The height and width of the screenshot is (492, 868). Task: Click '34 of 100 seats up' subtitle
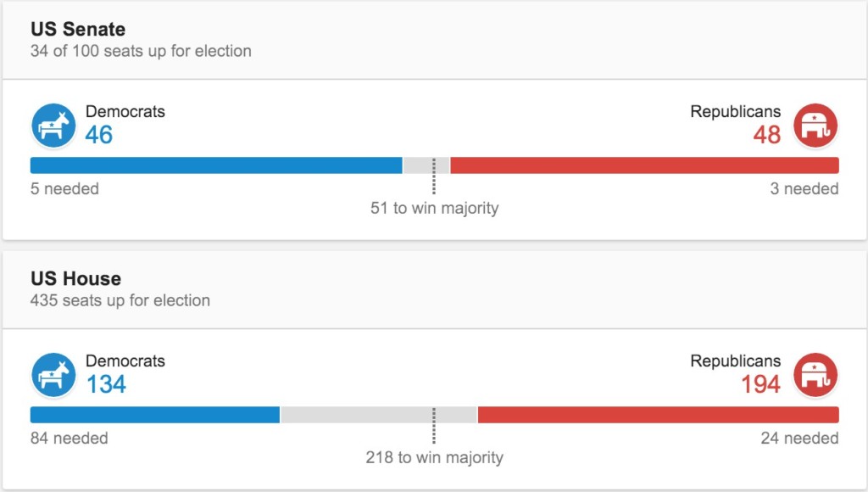141,51
